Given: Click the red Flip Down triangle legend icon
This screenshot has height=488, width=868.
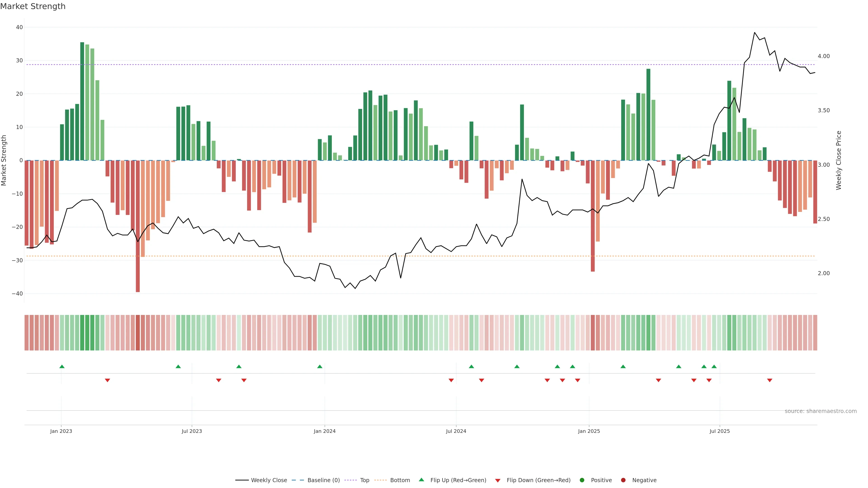Looking at the screenshot, I should (x=498, y=481).
